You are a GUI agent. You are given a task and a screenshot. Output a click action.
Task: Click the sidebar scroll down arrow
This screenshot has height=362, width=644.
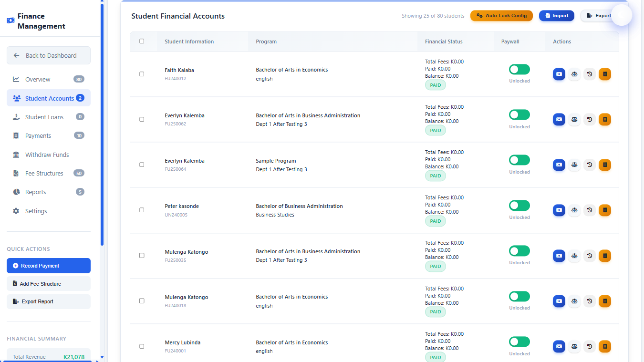[102, 357]
